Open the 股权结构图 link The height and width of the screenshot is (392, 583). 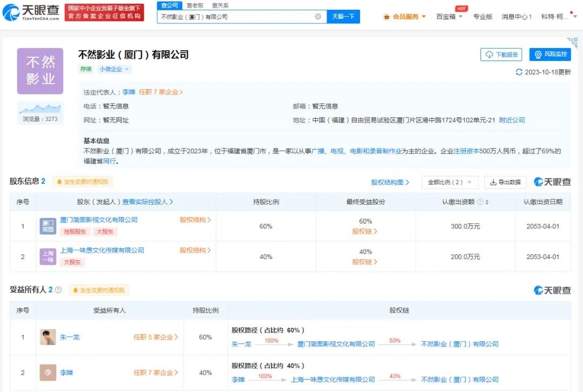[x=390, y=183]
